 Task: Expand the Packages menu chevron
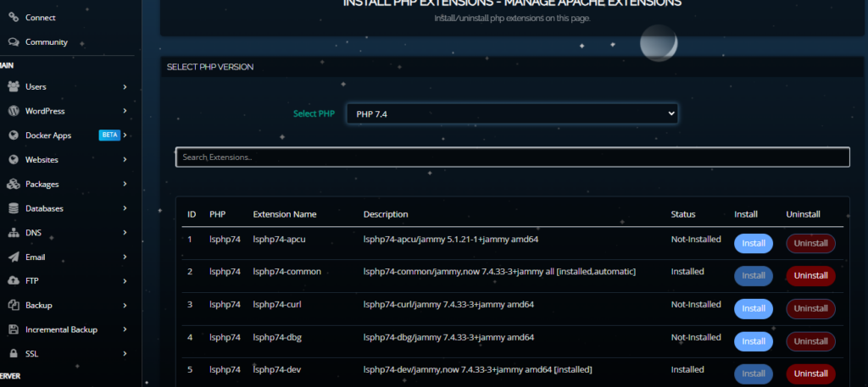tap(125, 184)
